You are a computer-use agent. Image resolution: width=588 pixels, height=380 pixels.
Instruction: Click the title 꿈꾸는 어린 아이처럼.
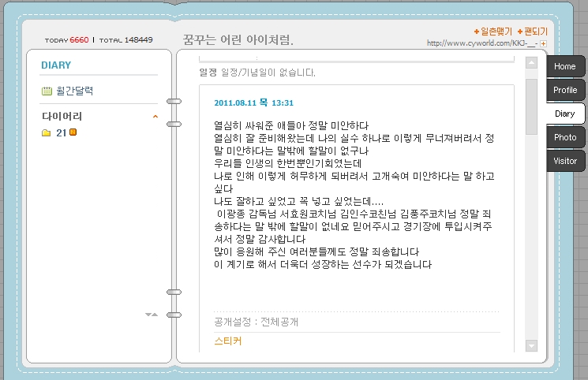(238, 39)
